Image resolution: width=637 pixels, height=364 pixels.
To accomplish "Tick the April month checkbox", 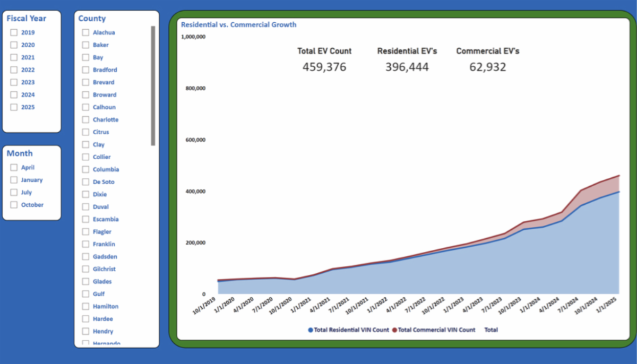I will coord(14,168).
